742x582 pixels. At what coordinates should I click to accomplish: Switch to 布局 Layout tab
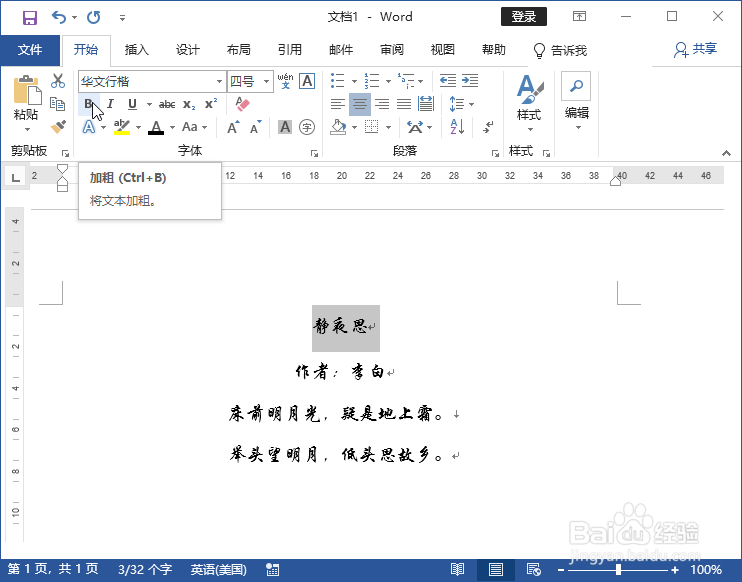point(238,50)
